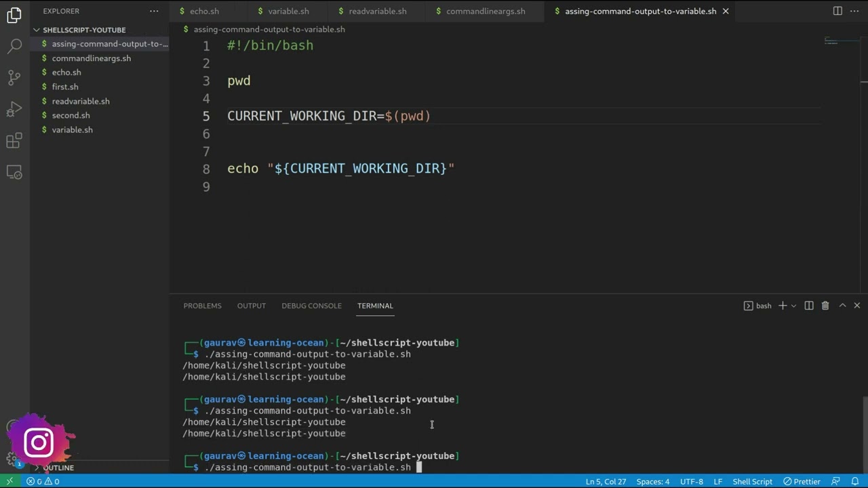Open the Source Control view

click(x=14, y=78)
